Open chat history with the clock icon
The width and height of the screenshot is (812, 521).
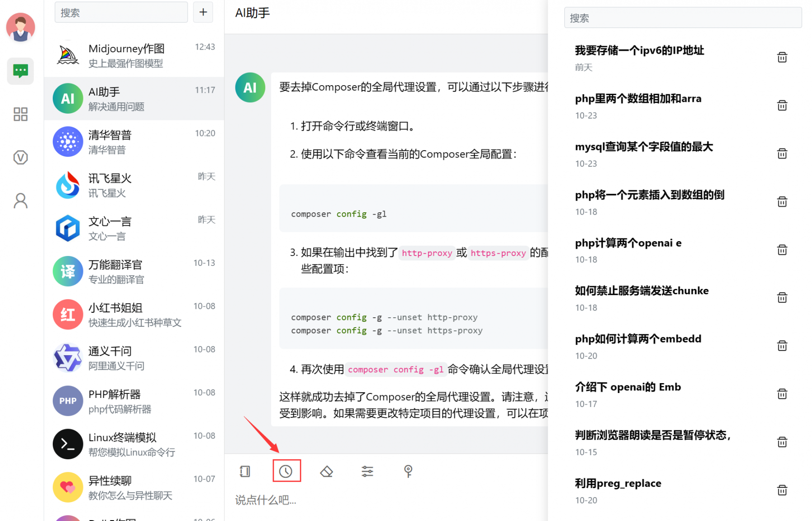click(286, 471)
